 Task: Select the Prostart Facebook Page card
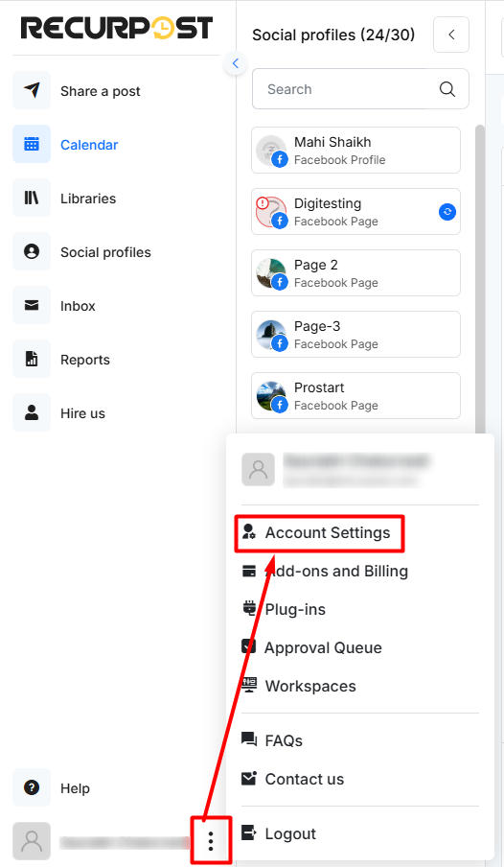coord(355,396)
